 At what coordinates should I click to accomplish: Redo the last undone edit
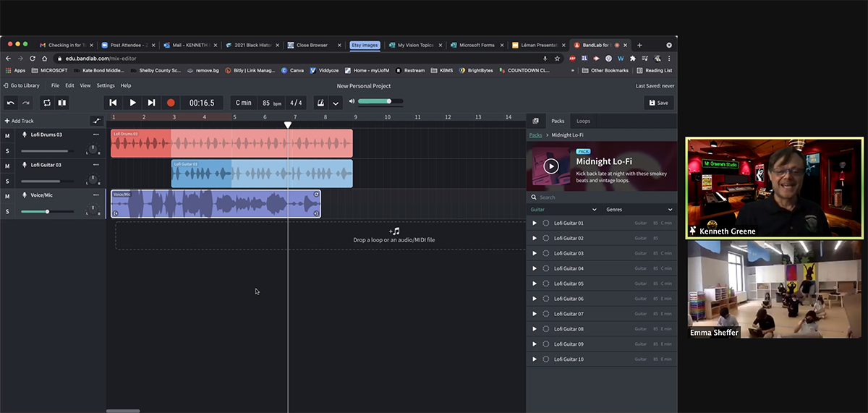pos(25,103)
